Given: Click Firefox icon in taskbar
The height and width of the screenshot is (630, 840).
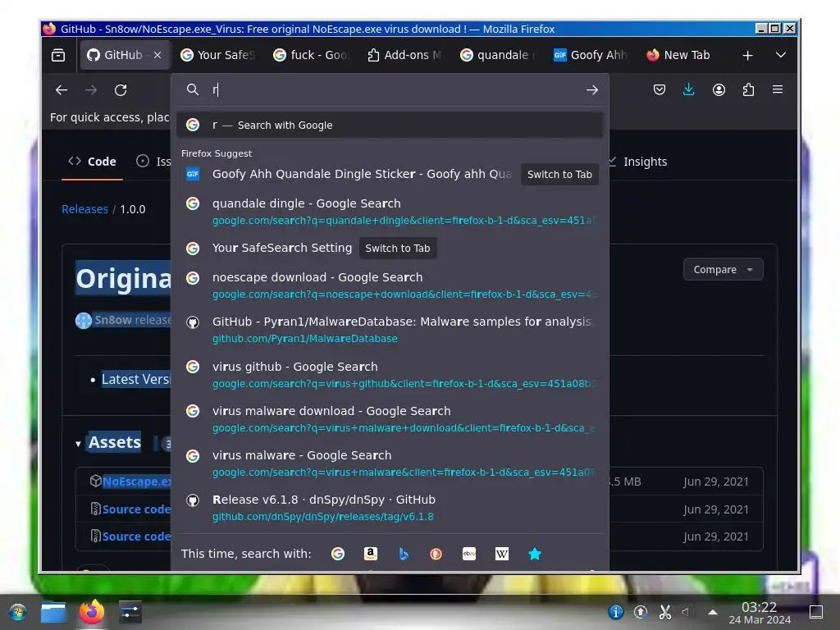Looking at the screenshot, I should click(92, 612).
